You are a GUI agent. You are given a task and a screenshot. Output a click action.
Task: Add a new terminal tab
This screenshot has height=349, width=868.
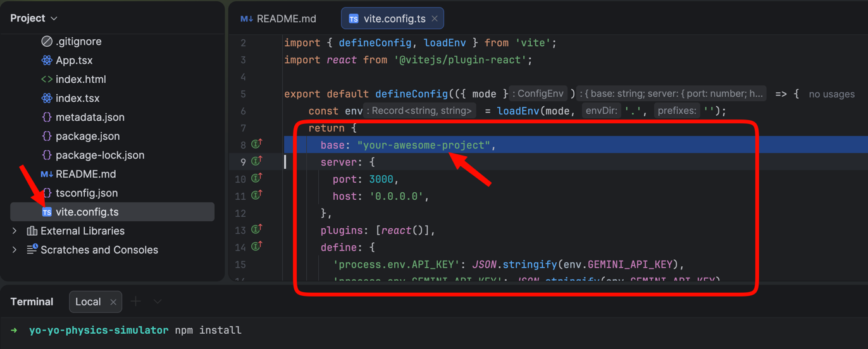(136, 302)
